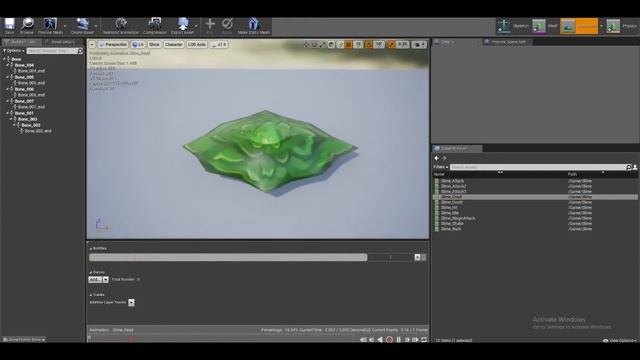Open the Skeleton Tree tab
This screenshot has height=360, width=640.
[x=21, y=42]
